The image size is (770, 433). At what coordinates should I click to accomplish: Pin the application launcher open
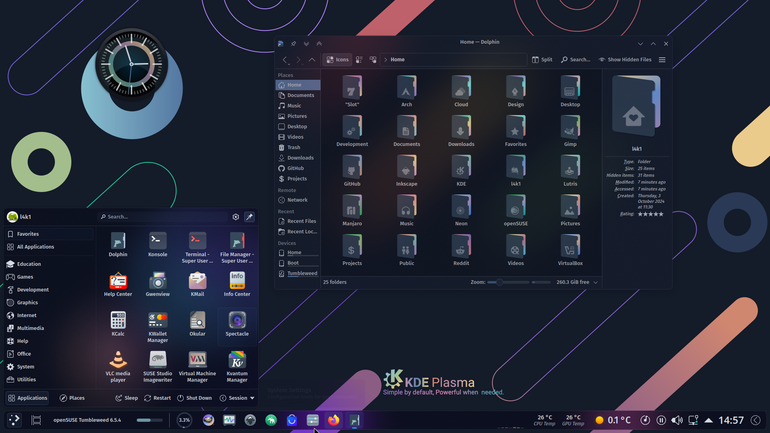point(249,216)
